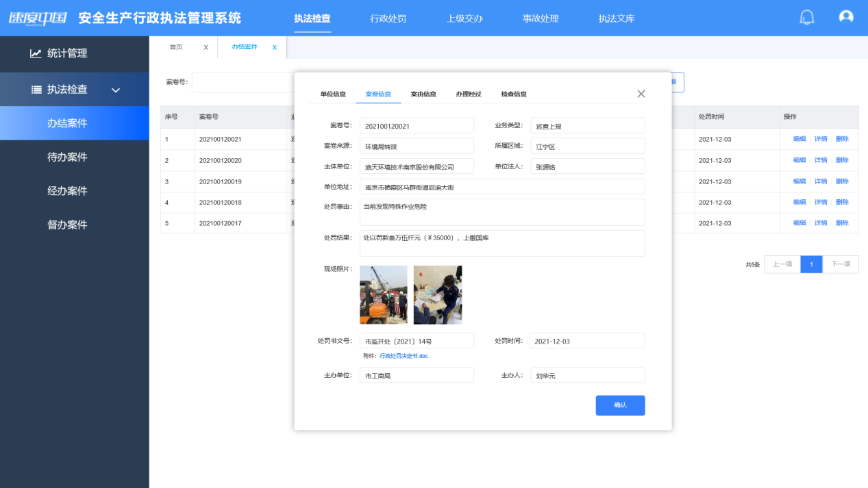
Task: Open the 检查信息 tab
Action: (x=514, y=94)
